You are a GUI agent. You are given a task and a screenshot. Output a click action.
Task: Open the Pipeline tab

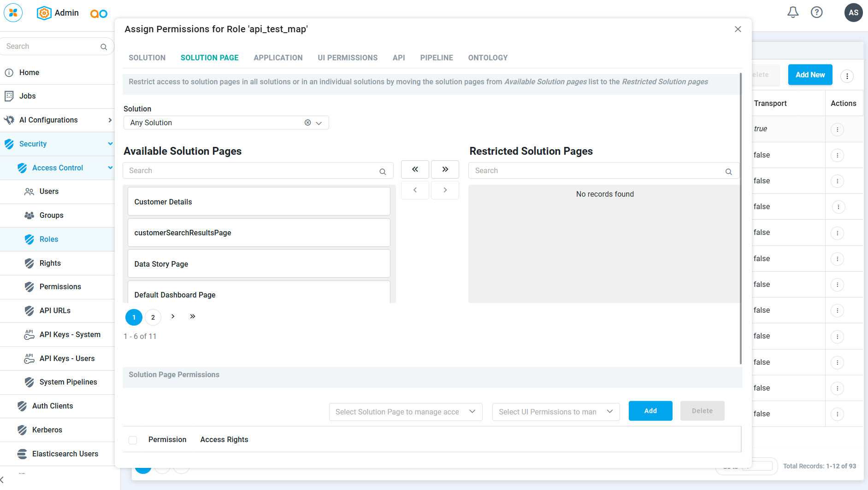pyautogui.click(x=437, y=58)
